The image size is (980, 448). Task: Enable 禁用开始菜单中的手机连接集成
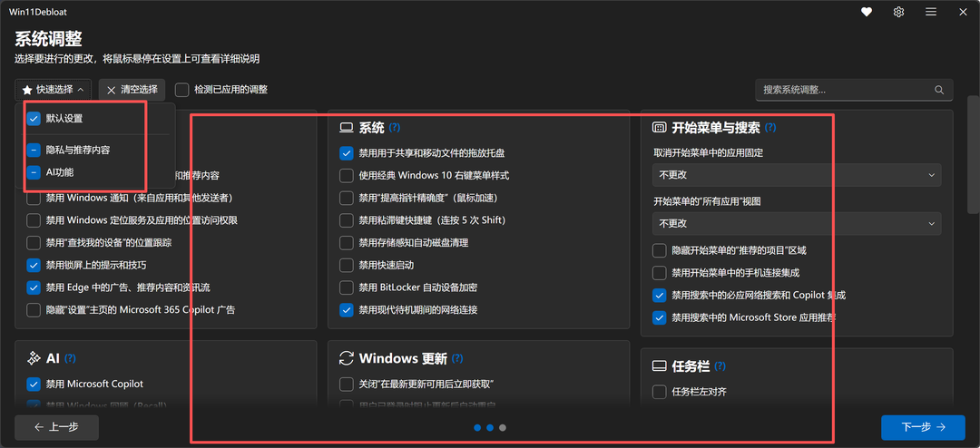coord(660,273)
